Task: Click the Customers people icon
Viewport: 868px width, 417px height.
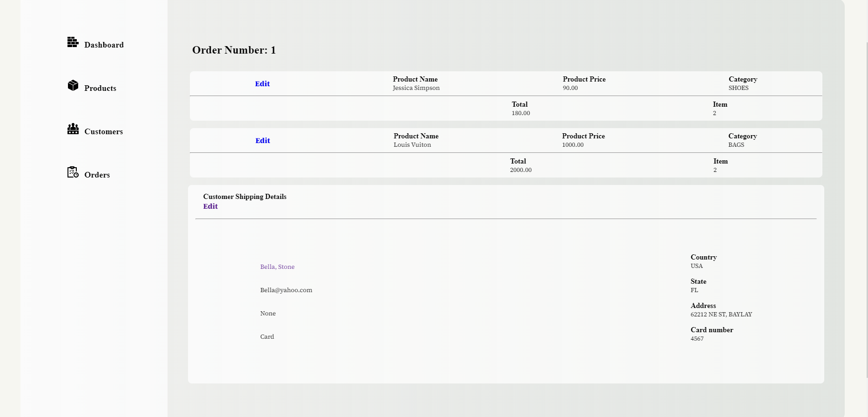Action: point(73,129)
